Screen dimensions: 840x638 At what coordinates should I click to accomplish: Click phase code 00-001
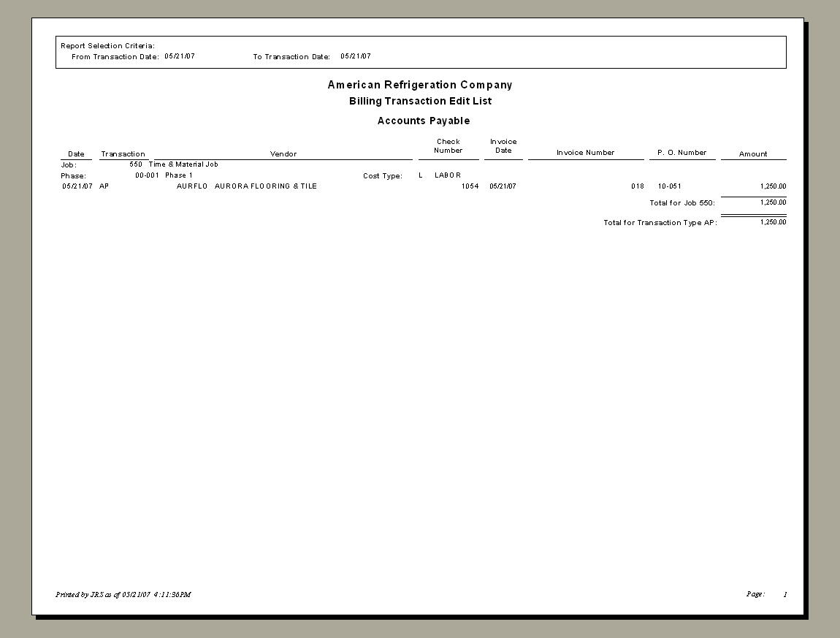(148, 175)
